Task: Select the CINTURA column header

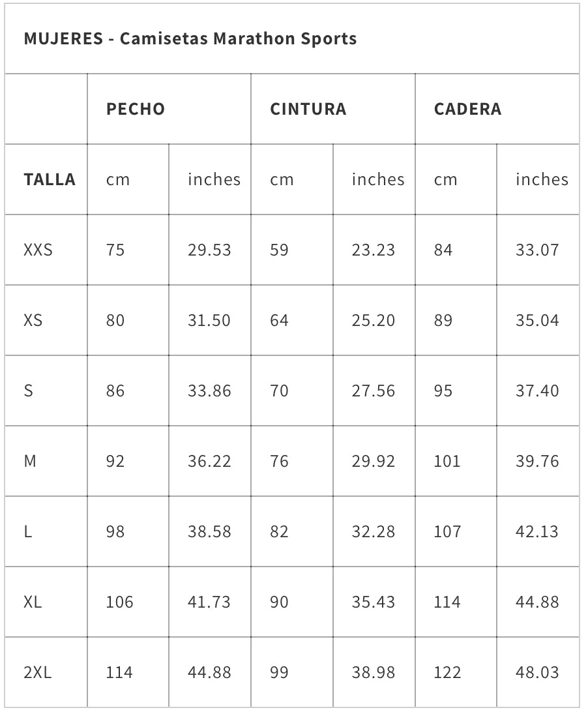Action: tap(308, 109)
